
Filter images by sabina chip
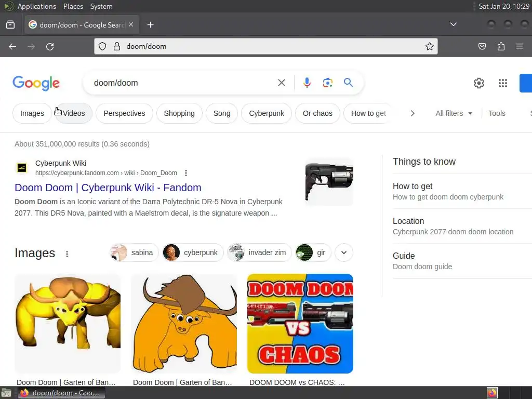134,253
